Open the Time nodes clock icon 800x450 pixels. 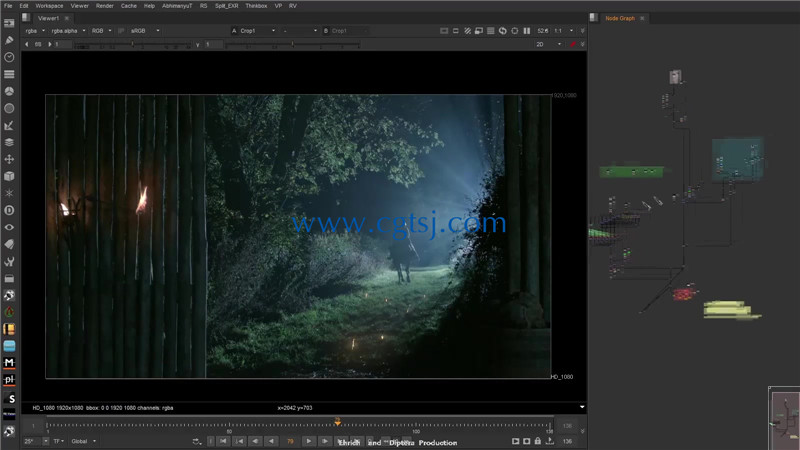pos(9,57)
